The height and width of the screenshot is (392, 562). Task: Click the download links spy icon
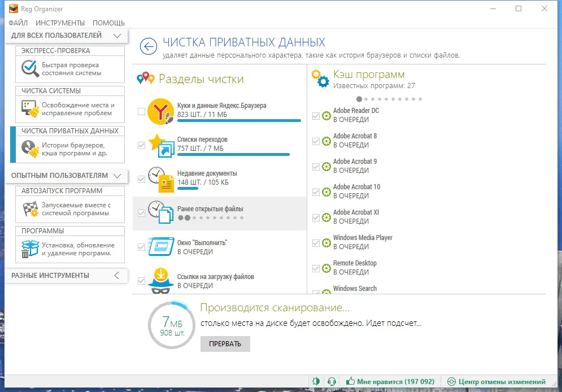pos(161,281)
